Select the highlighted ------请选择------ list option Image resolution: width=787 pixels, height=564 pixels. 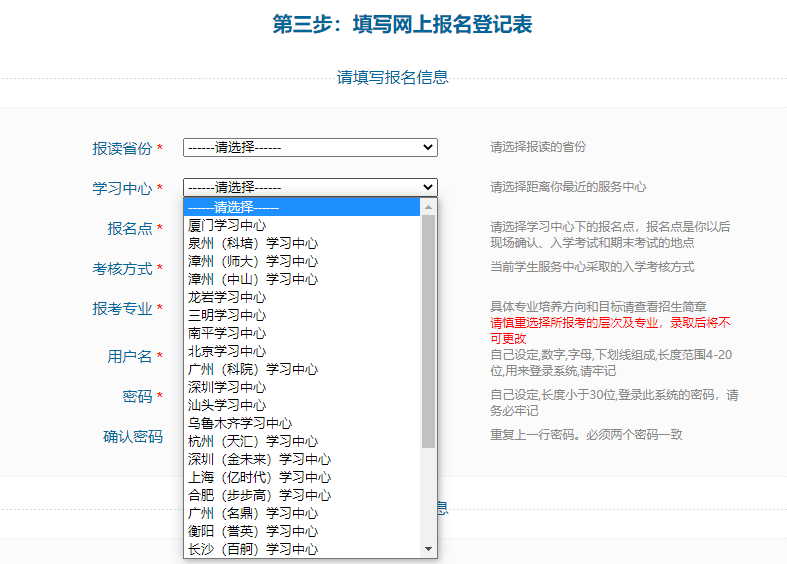302,207
